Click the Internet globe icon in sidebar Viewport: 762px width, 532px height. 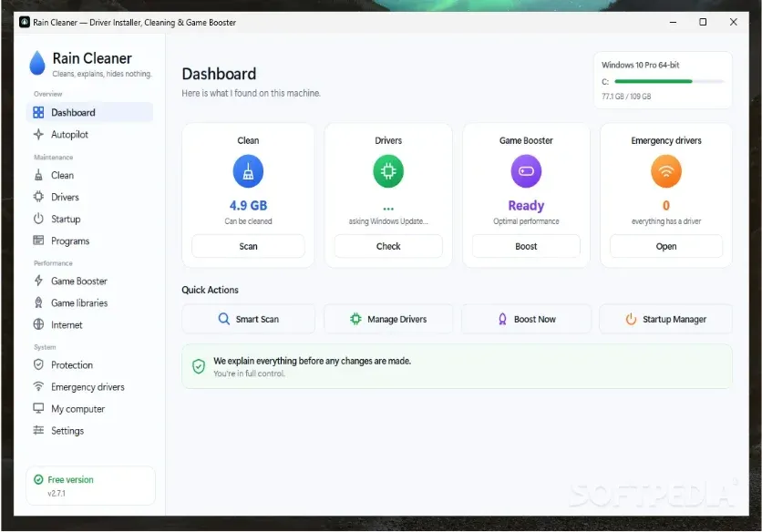point(38,324)
